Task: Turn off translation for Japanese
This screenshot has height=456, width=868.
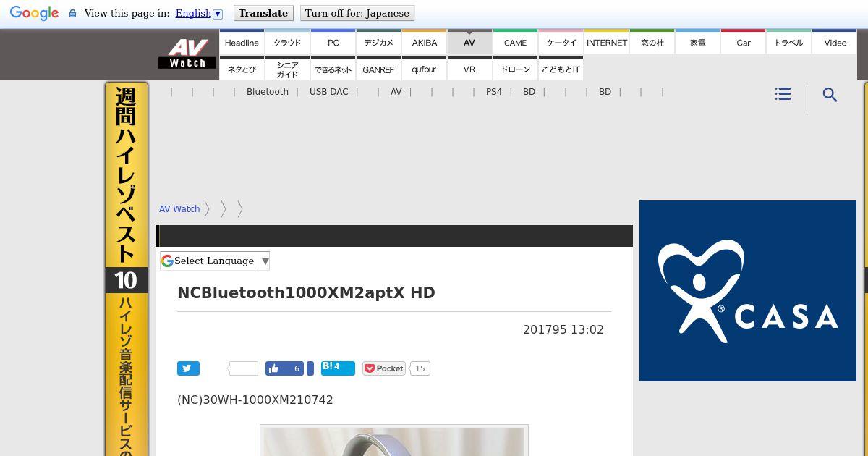Action: tap(357, 13)
